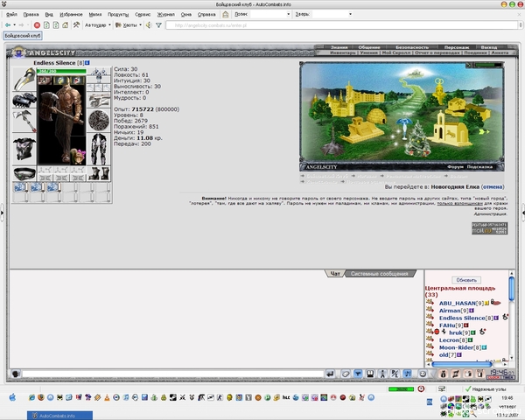The width and height of the screenshot is (525, 420).
Task: Click the player list horizontal scrollbar
Action: (x=462, y=364)
